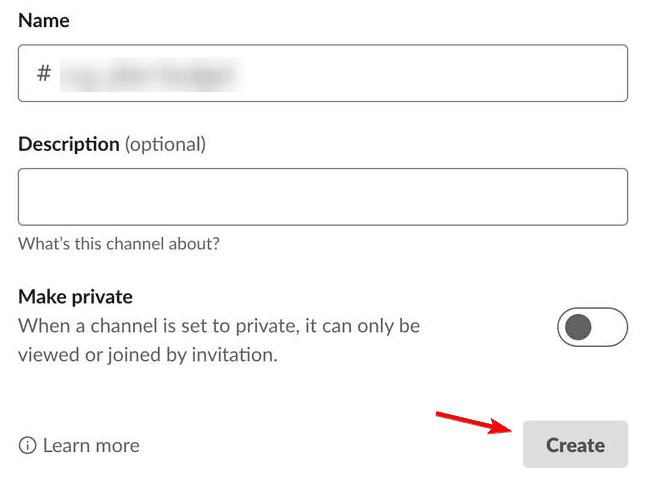The width and height of the screenshot is (651, 483).
Task: Click the info circle icon beside Learn more
Action: click(27, 446)
